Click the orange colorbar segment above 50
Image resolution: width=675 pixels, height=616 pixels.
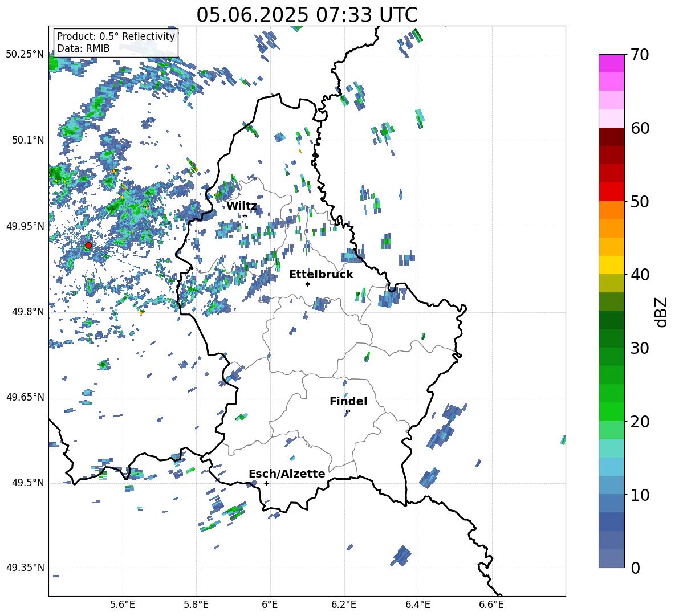click(611, 210)
